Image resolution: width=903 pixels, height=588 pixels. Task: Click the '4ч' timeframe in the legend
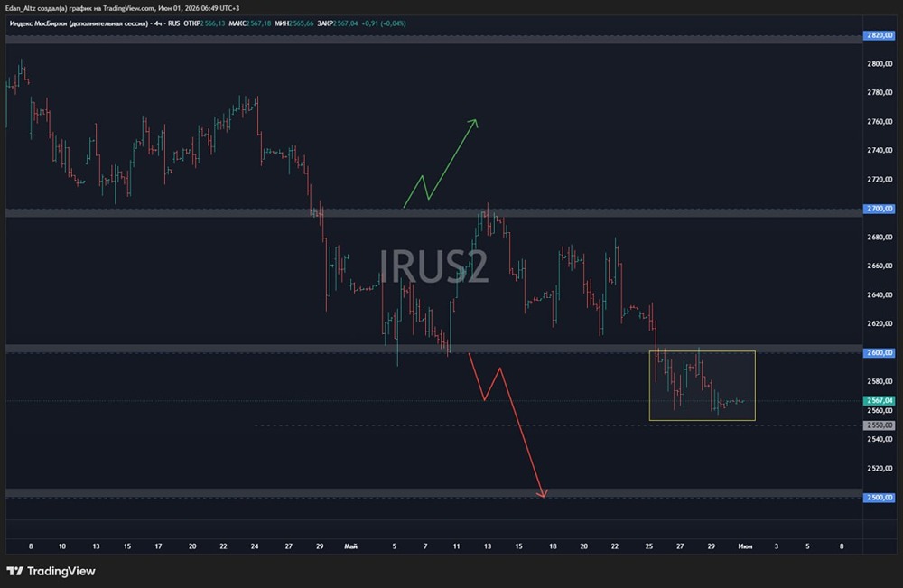(x=158, y=23)
